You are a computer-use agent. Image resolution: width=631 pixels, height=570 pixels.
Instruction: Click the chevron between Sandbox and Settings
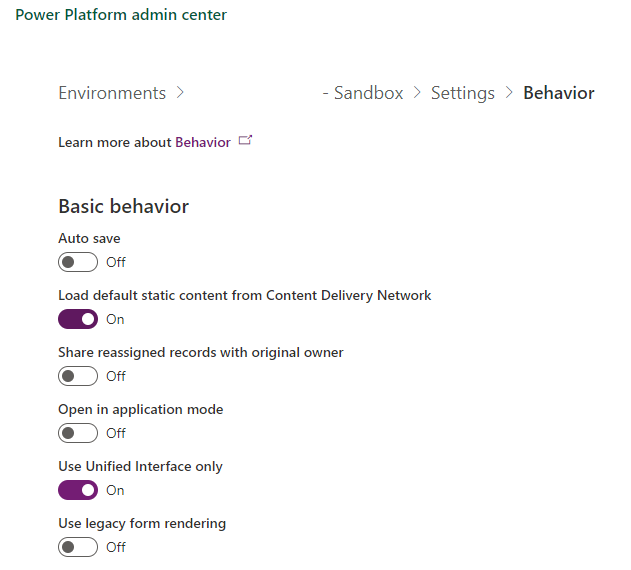[x=417, y=93]
